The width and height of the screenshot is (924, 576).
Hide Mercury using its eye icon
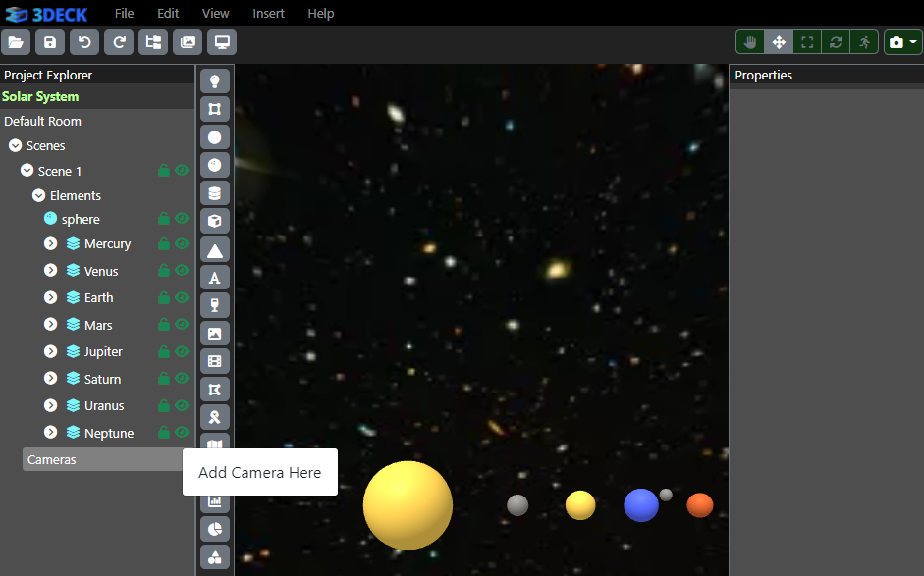[x=182, y=243]
